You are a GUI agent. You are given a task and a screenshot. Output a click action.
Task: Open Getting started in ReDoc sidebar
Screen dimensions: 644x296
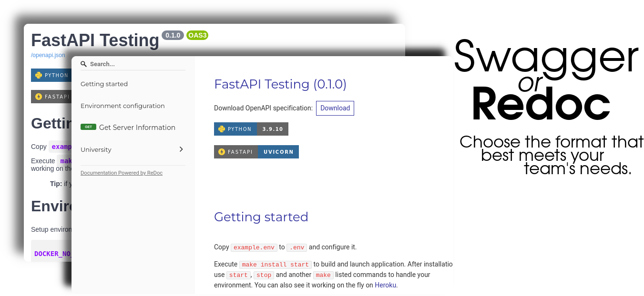tap(104, 84)
